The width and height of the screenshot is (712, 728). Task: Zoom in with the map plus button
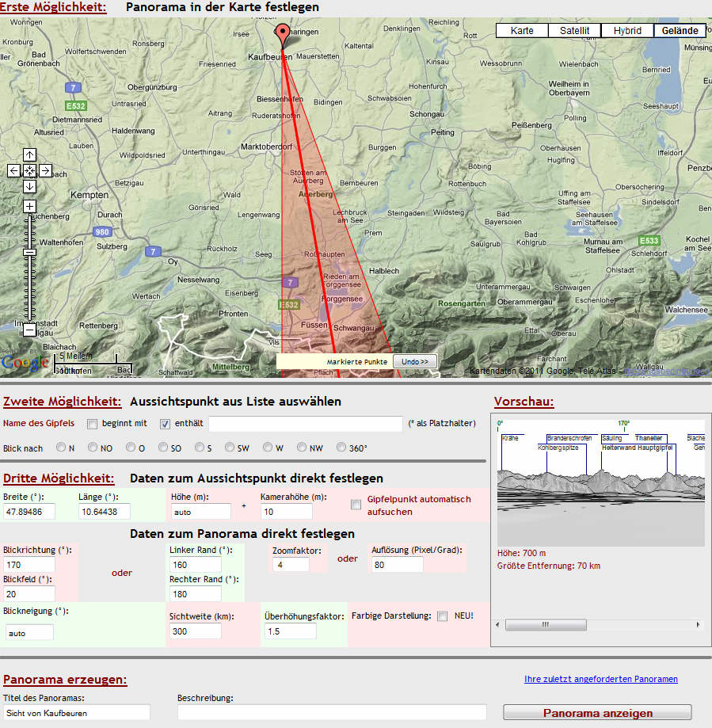point(29,207)
